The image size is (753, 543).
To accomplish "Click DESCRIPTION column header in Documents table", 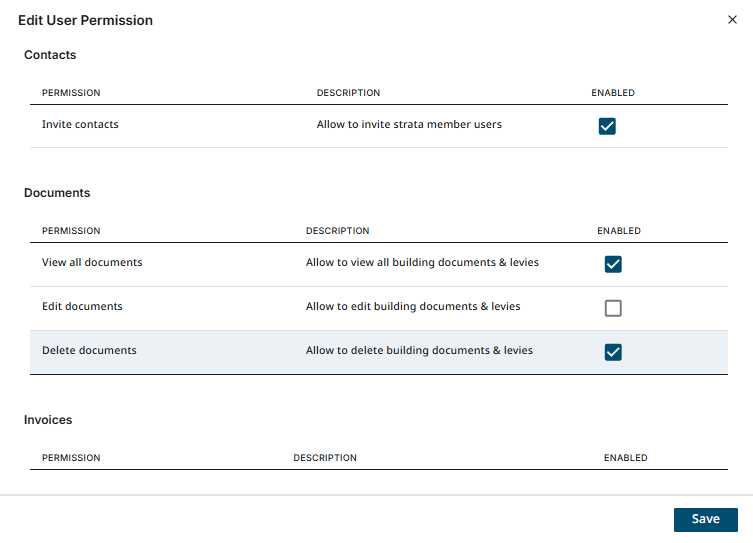I will (x=337, y=231).
